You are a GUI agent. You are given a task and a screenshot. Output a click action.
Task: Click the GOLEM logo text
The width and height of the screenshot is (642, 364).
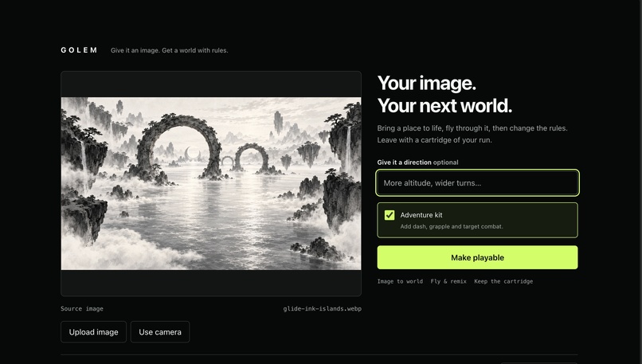79,50
